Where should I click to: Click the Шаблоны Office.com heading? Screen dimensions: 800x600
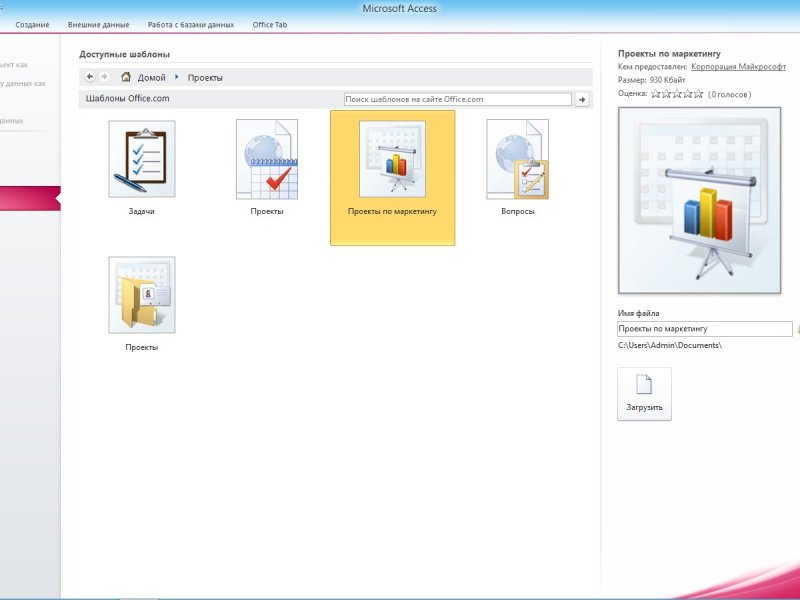(128, 98)
